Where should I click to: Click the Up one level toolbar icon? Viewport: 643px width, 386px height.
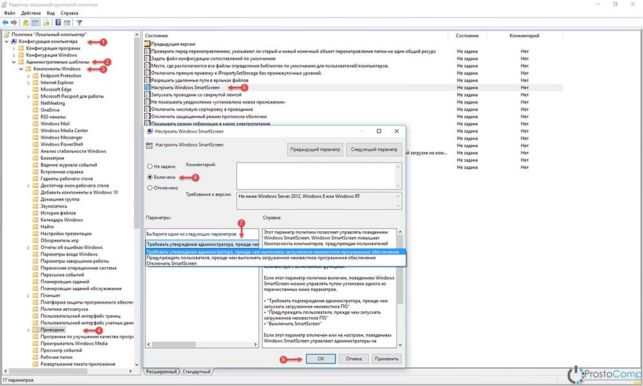point(26,23)
